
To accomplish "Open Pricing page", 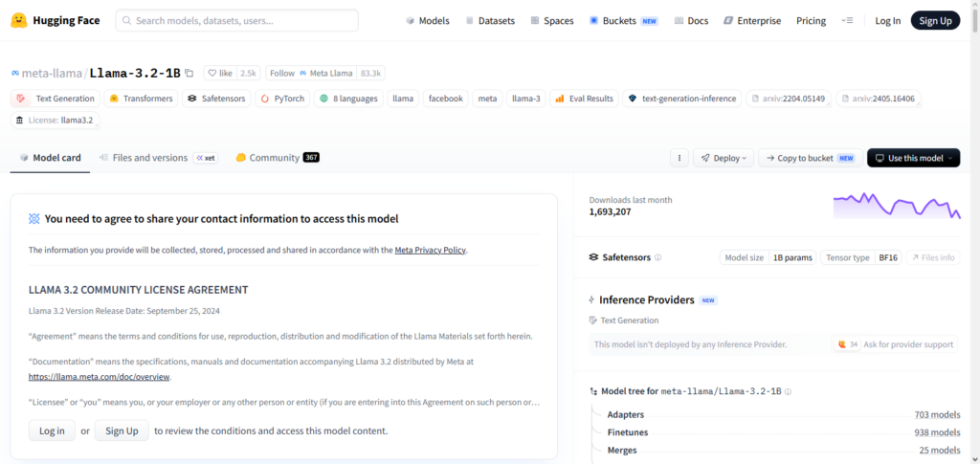I will [811, 21].
